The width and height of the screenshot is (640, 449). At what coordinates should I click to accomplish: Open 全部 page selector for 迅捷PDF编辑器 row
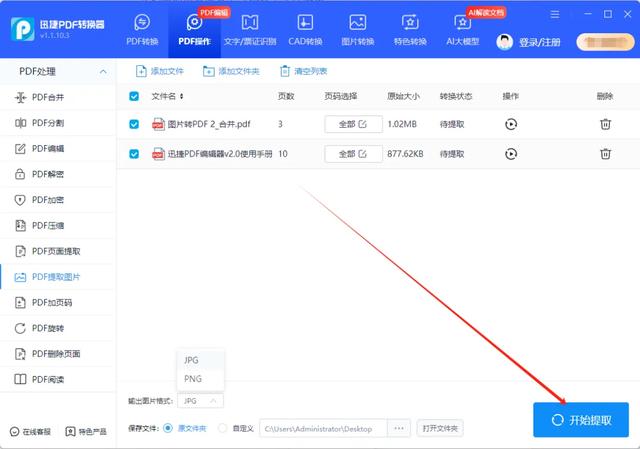(x=353, y=154)
